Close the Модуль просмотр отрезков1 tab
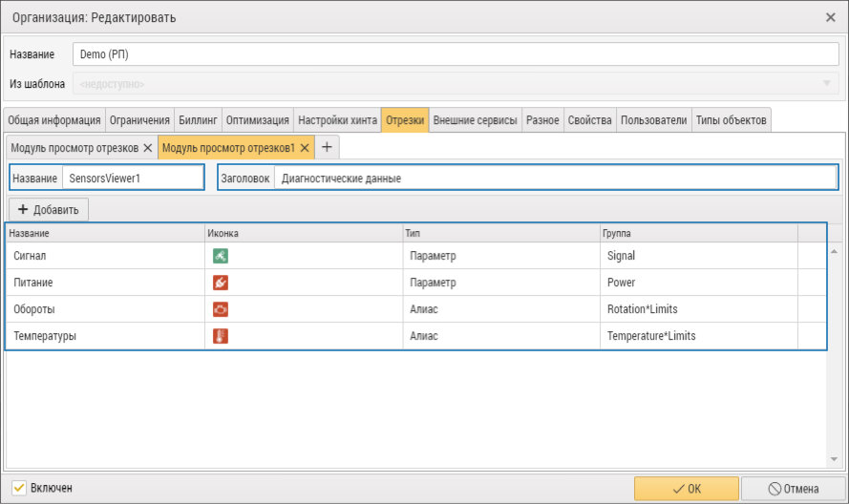Viewport: 849px width, 504px height. [x=305, y=148]
